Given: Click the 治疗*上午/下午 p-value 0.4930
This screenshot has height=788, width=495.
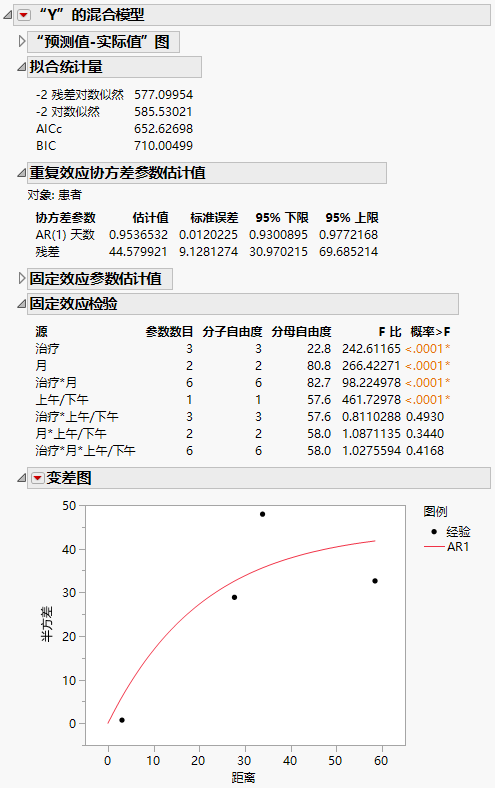Looking at the screenshot, I should pyautogui.click(x=425, y=417).
